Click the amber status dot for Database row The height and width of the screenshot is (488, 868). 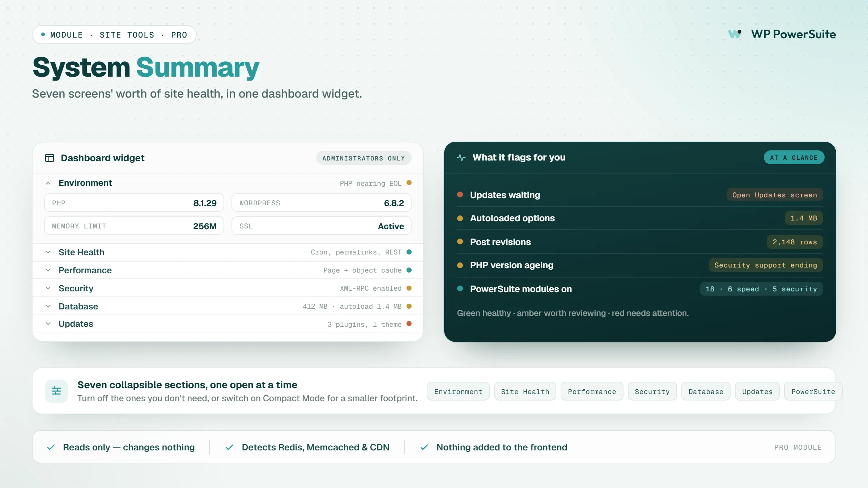pos(409,306)
